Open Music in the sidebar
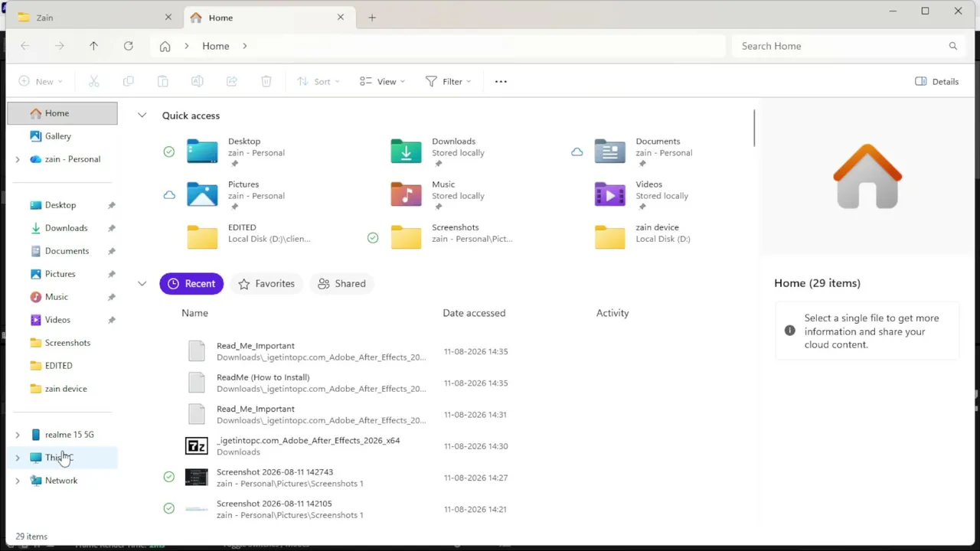980x551 pixels. [56, 297]
